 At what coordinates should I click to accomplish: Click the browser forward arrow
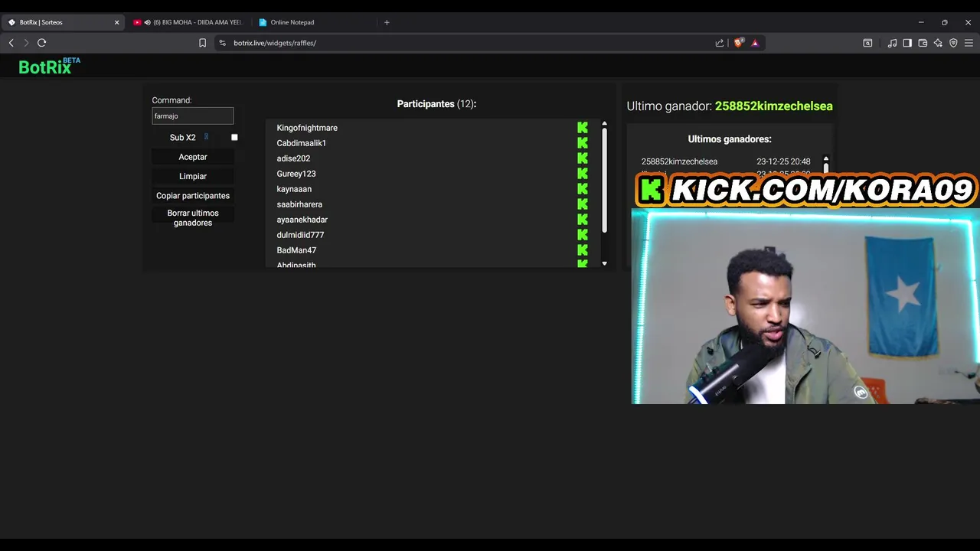tap(25, 43)
